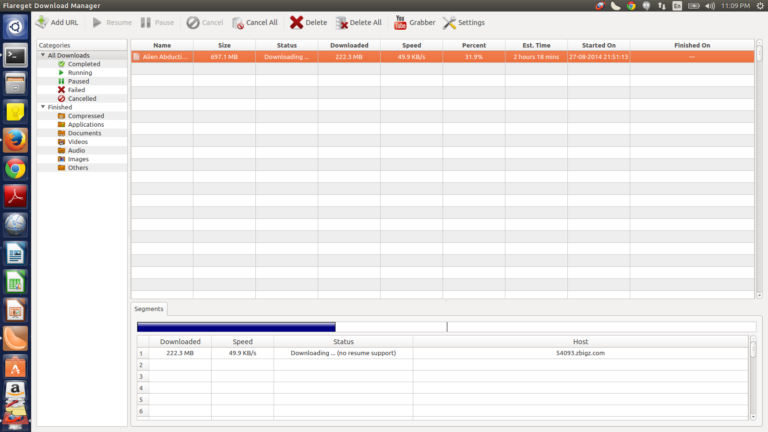The width and height of the screenshot is (768, 432).
Task: Open Adobe Reader from the dock
Action: tap(15, 197)
